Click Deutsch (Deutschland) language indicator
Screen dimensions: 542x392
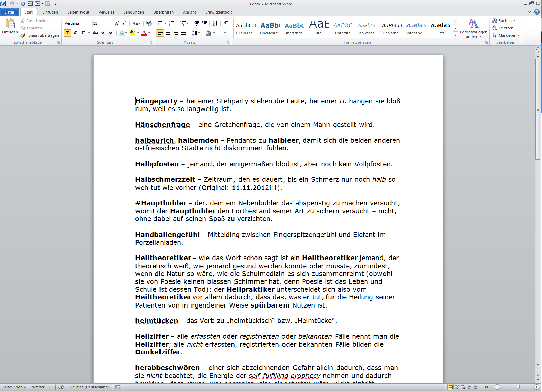point(89,387)
